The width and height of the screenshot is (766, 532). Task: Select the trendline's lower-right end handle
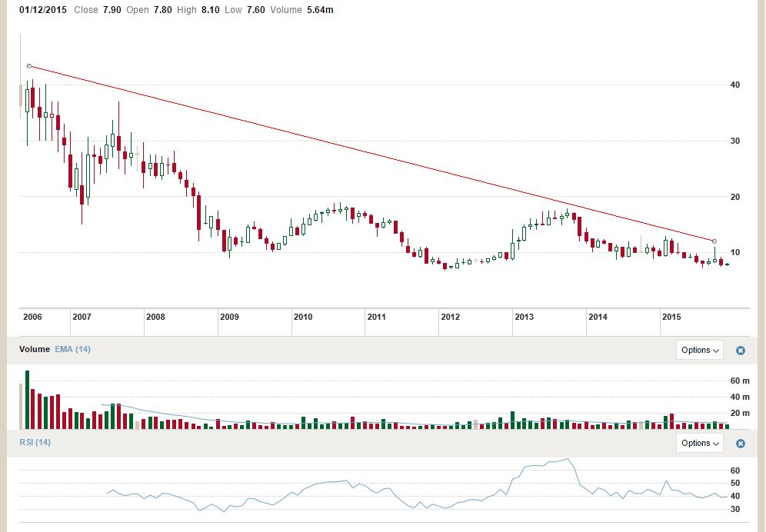(x=714, y=241)
